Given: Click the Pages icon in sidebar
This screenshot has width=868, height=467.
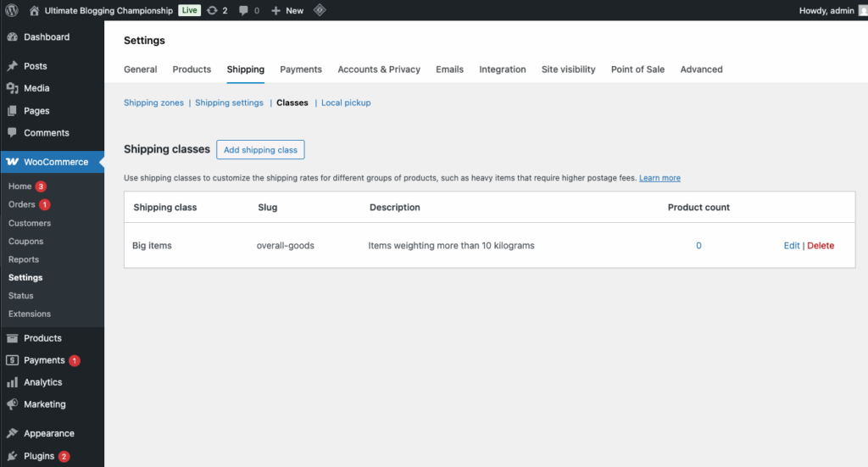Looking at the screenshot, I should 12,111.
